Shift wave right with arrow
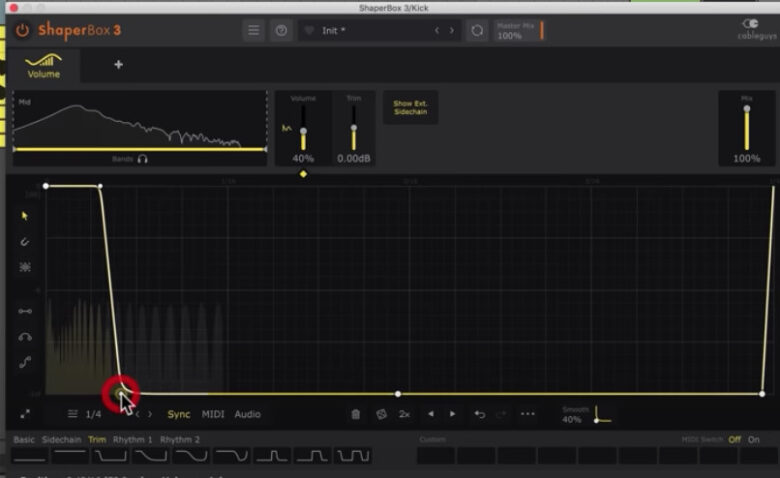Screen dimensions: 780x478 [x=452, y=414]
